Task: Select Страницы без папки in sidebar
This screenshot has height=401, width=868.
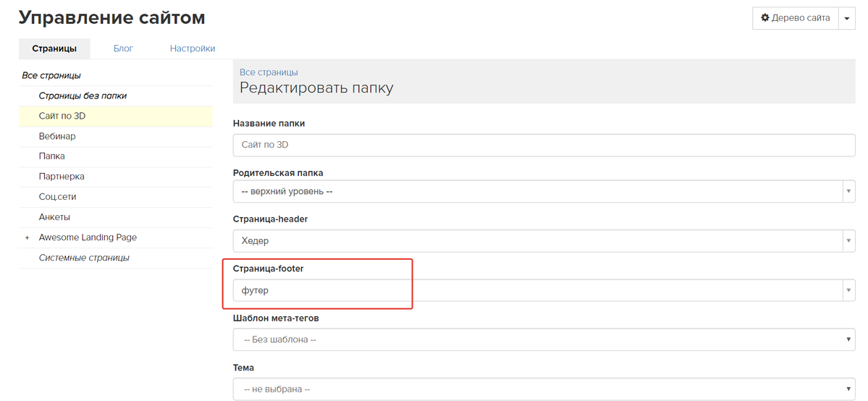Action: tap(116, 96)
